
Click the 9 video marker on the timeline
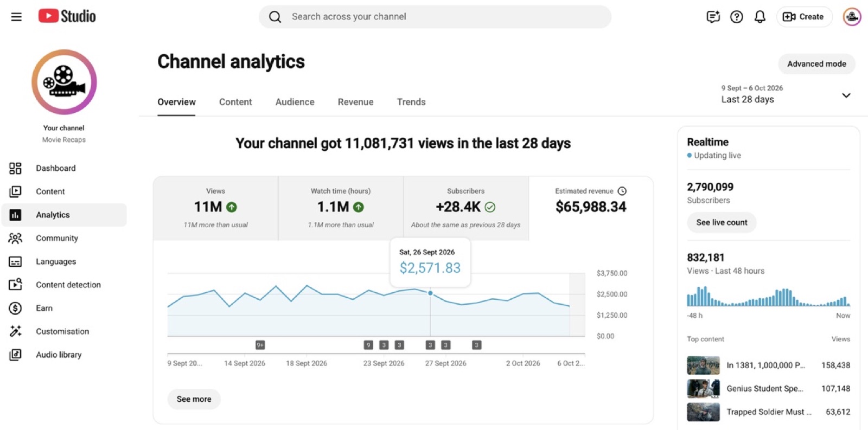(368, 345)
